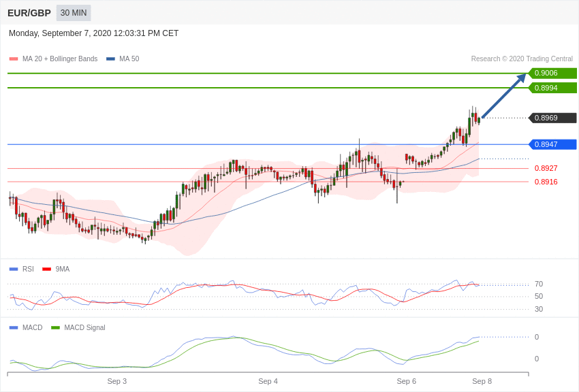Click the RSI legend label text
The height and width of the screenshot is (392, 579).
tap(28, 269)
